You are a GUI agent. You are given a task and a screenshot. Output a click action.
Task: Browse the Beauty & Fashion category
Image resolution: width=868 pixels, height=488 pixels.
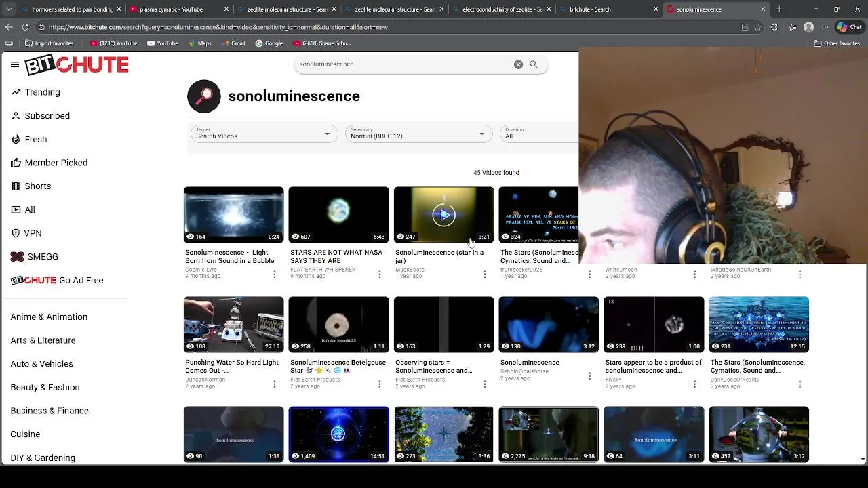point(45,387)
